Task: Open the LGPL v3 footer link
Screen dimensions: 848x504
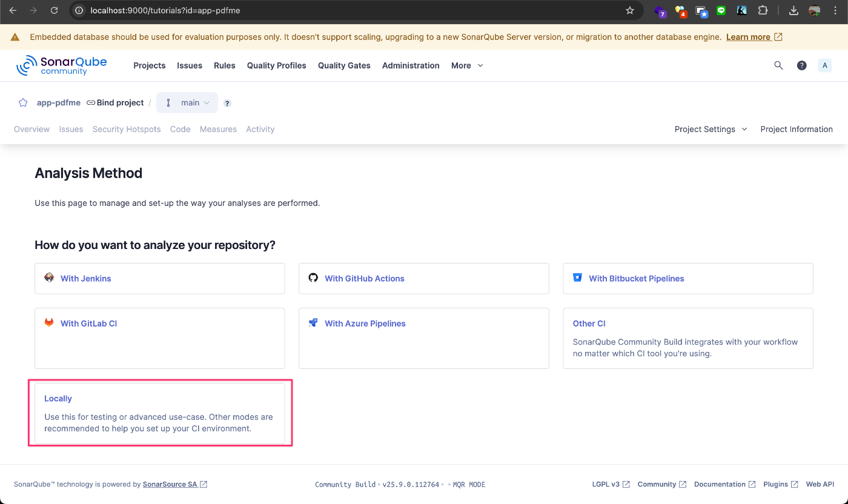Action: click(x=611, y=485)
